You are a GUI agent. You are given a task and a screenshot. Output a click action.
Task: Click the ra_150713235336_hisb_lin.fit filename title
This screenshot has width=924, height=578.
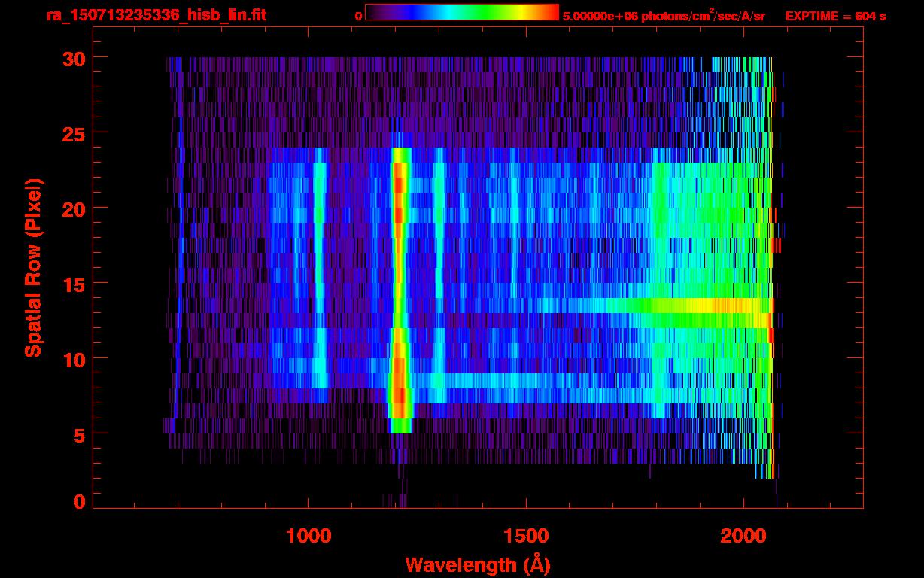156,16
